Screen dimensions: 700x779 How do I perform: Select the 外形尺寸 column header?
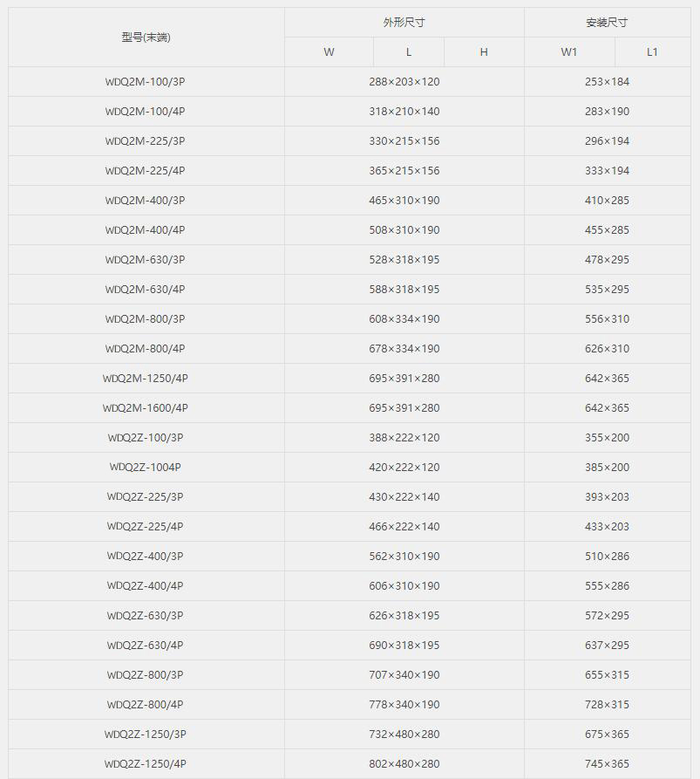point(404,23)
